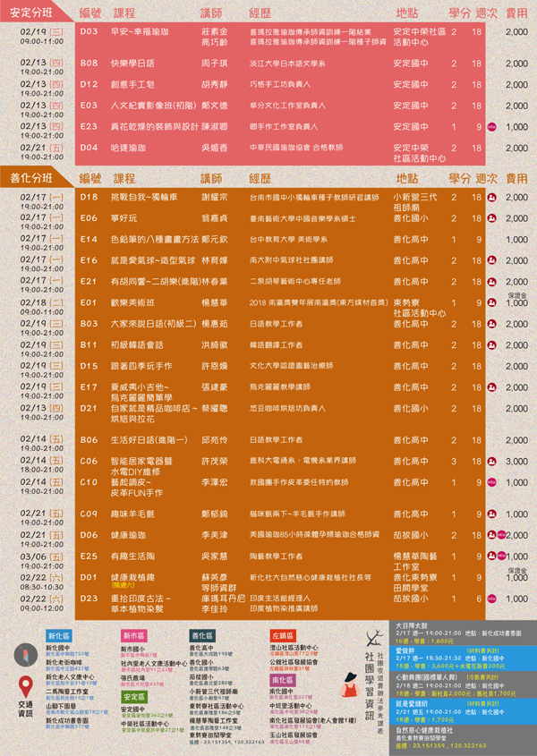Image resolution: width=537 pixels, height=756 pixels.
Task: Click course name 初級韓語會話
Action: coord(137,345)
